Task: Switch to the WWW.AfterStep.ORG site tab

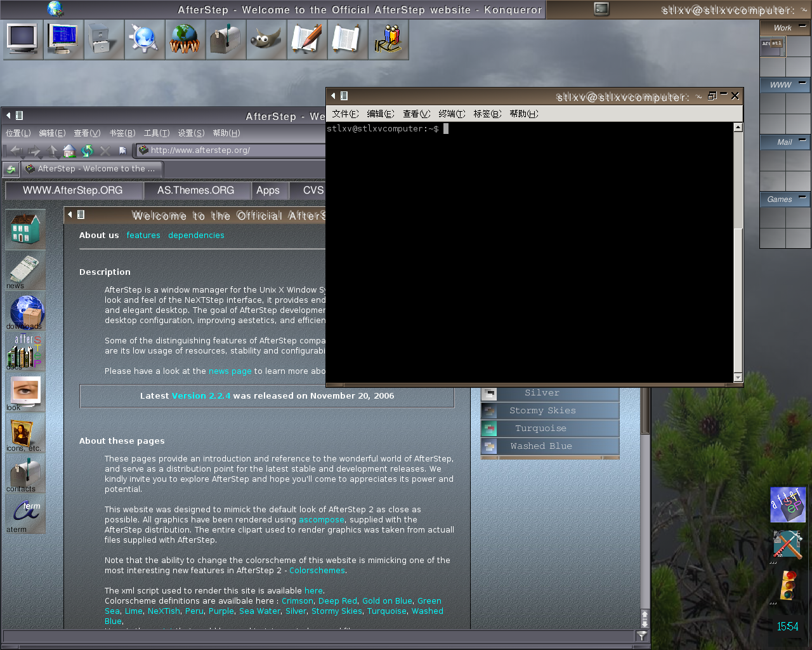Action: pos(73,190)
